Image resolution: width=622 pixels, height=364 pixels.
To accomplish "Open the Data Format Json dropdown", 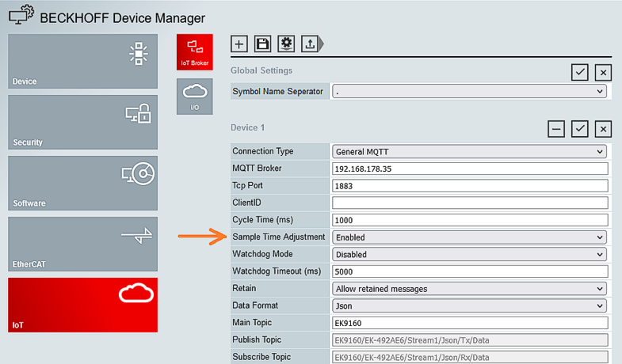I will pos(470,305).
